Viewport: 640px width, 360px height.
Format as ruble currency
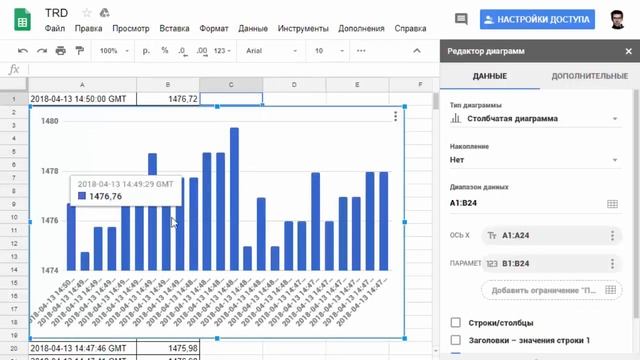click(x=146, y=51)
